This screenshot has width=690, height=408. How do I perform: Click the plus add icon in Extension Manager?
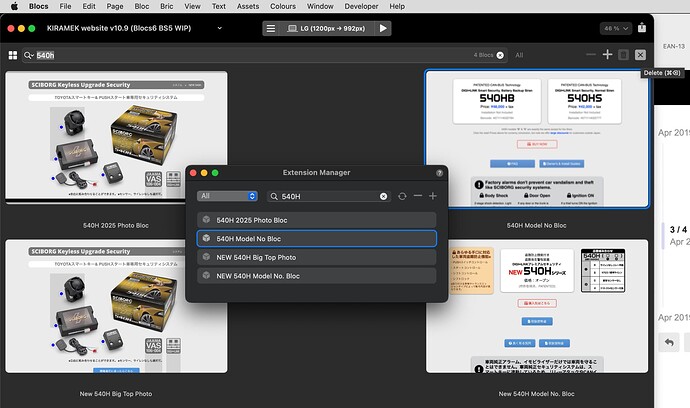click(x=433, y=196)
